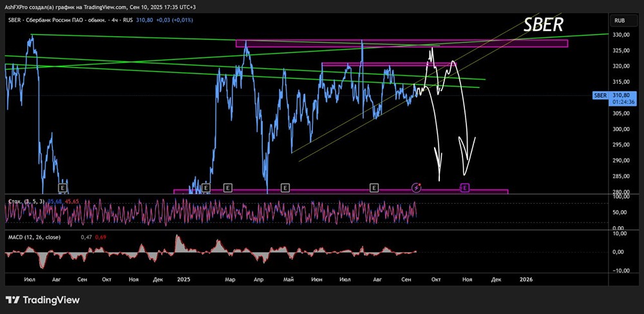Screen dimensions: 644x314
Task: Click the purple upcoming earnings E marker near November
Action: 465,188
